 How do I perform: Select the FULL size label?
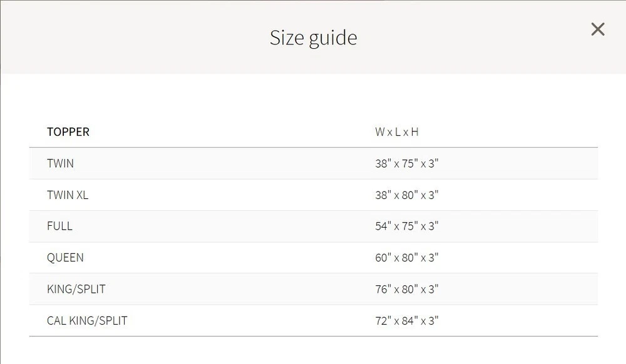tap(59, 226)
